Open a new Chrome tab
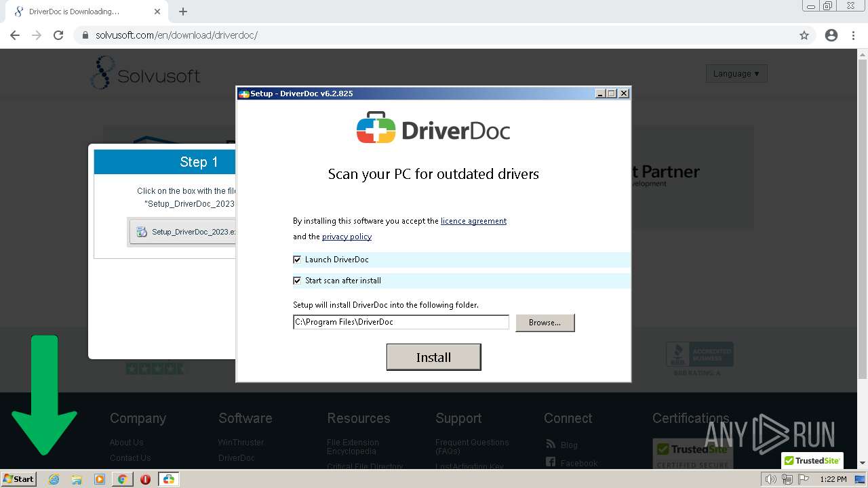868x488 pixels. pos(183,12)
